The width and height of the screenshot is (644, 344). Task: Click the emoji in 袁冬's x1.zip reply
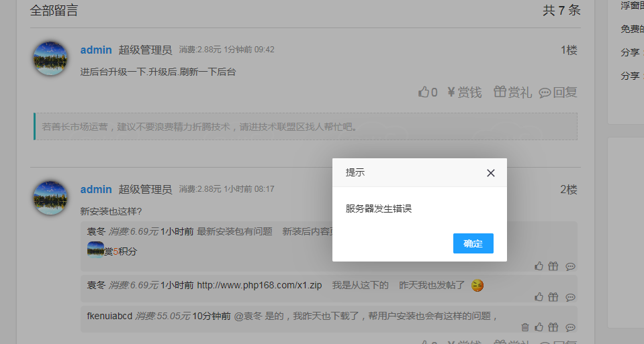click(477, 286)
